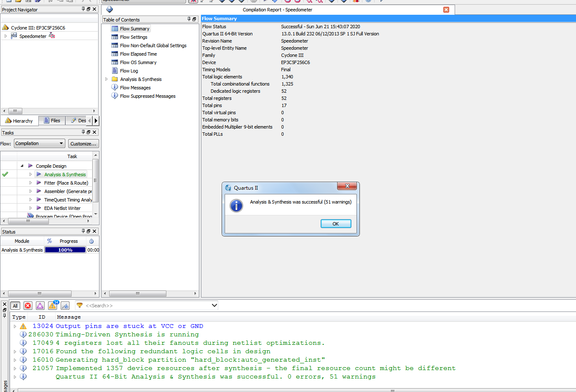This screenshot has width=576, height=392.
Task: Show All messages filter
Action: pyautogui.click(x=15, y=306)
